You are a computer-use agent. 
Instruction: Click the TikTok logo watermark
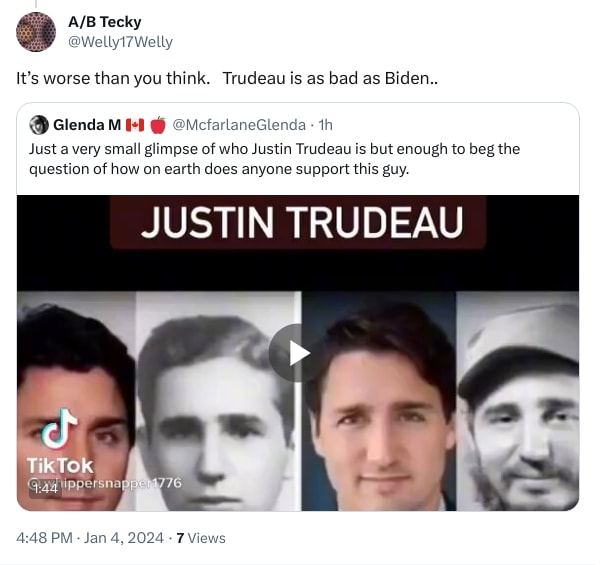point(60,441)
